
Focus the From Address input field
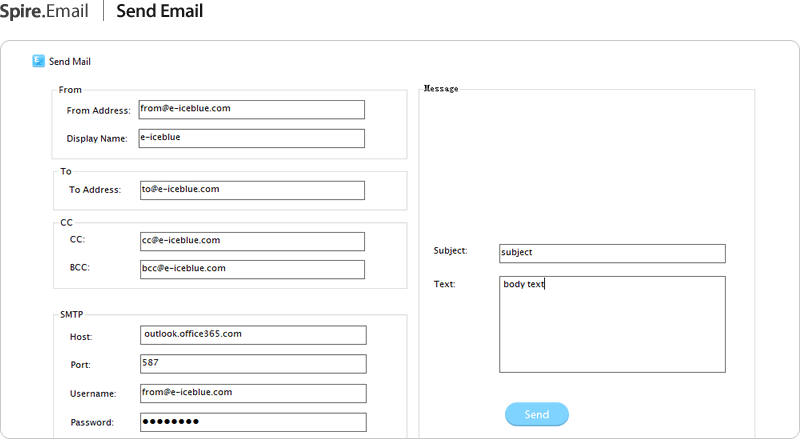coord(252,109)
